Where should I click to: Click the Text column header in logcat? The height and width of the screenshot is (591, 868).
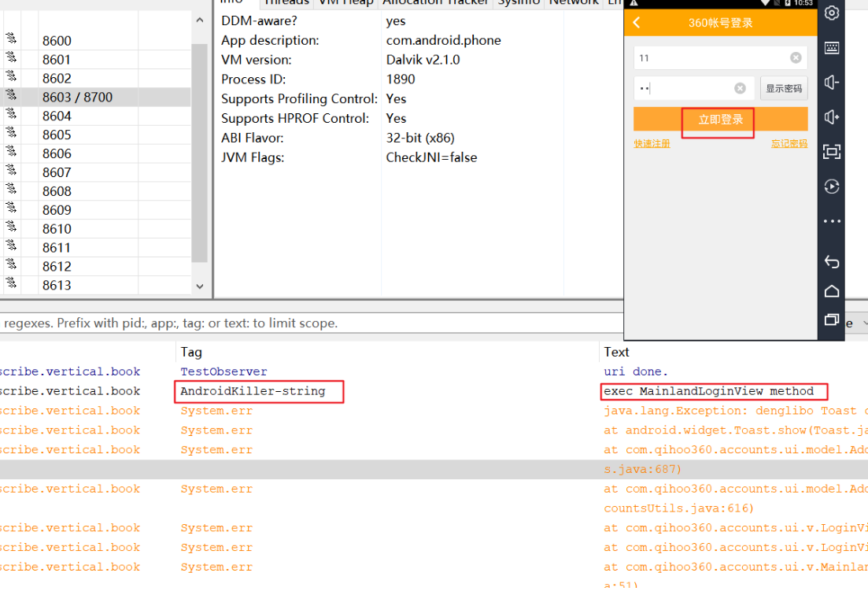coord(616,352)
